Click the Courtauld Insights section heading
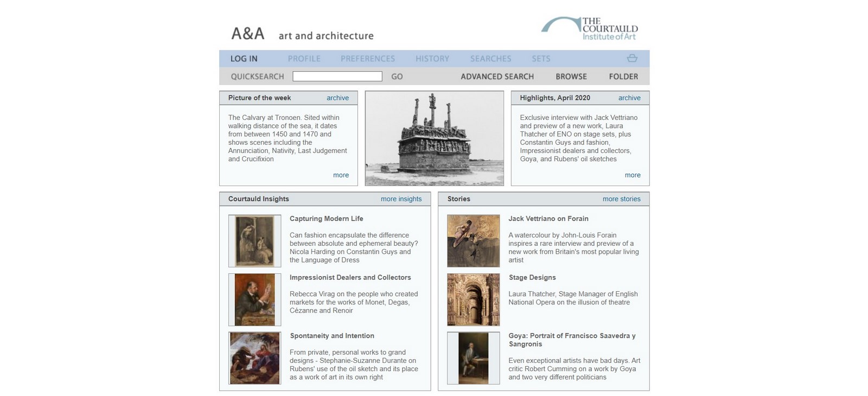The image size is (868, 396). tap(259, 199)
